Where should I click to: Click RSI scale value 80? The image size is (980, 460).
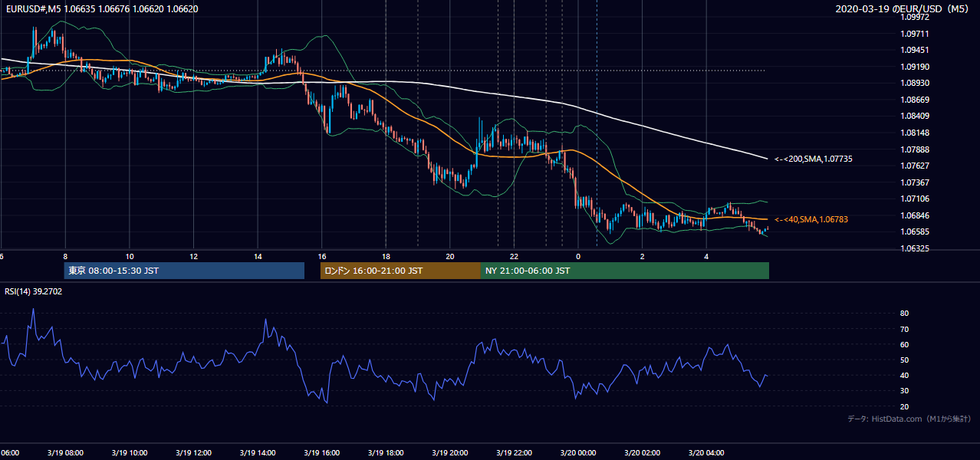905,314
